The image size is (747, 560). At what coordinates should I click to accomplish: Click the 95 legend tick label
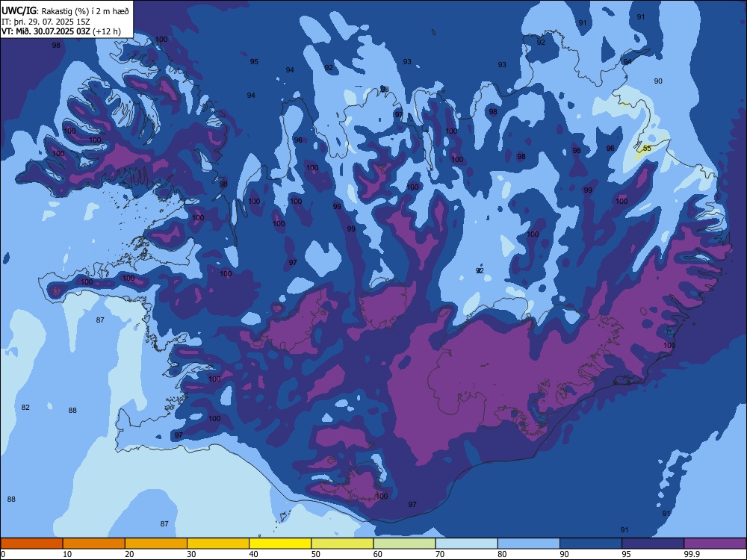[627, 554]
